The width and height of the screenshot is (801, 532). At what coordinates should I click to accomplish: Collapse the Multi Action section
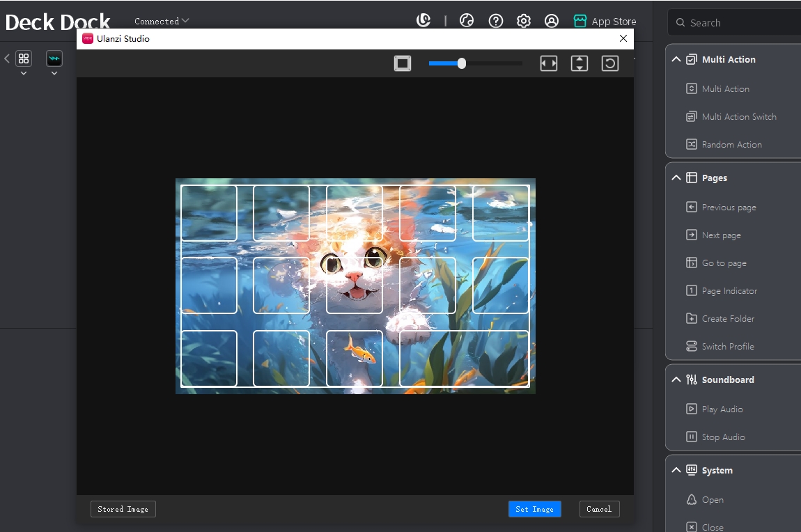(676, 59)
